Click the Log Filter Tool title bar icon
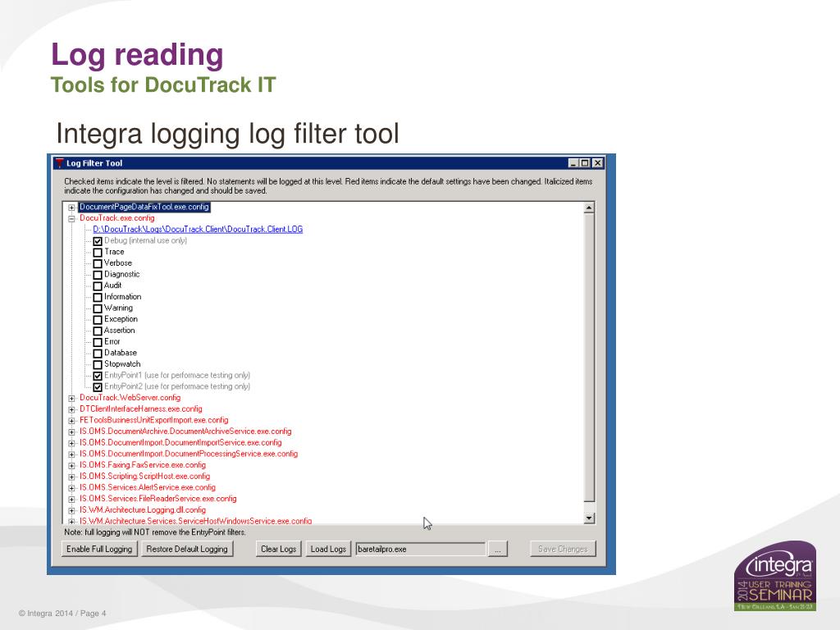 [x=59, y=163]
